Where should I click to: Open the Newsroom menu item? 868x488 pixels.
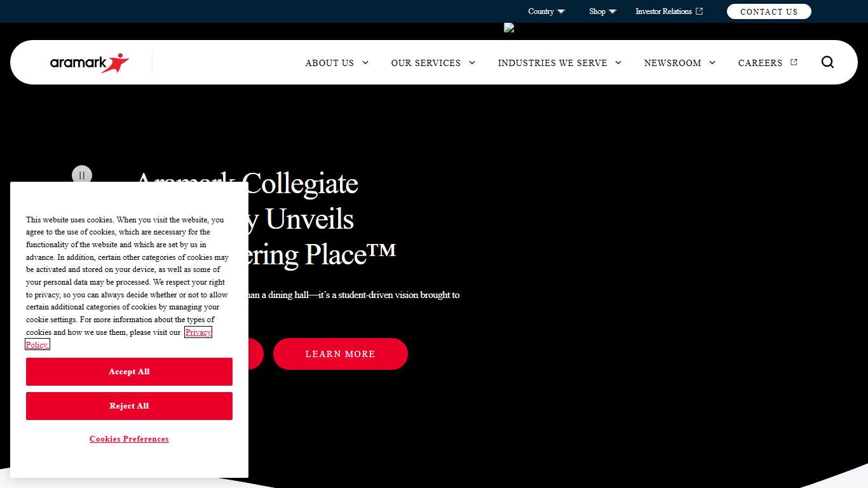[672, 63]
